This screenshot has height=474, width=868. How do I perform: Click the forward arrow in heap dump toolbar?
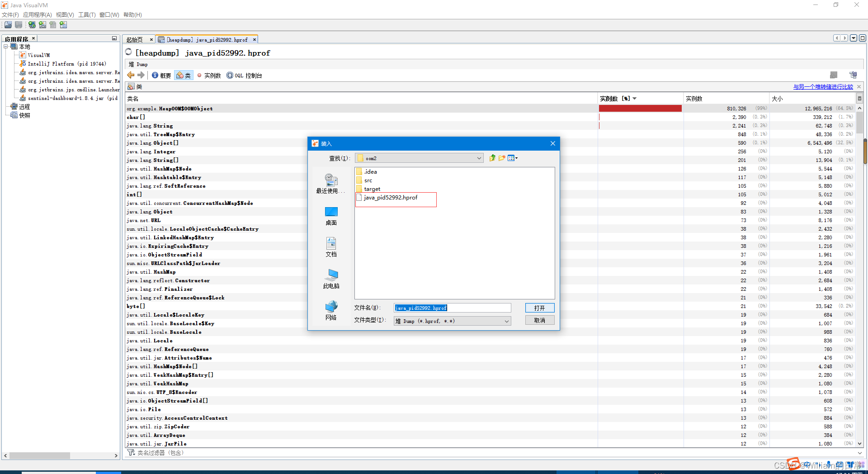(141, 75)
